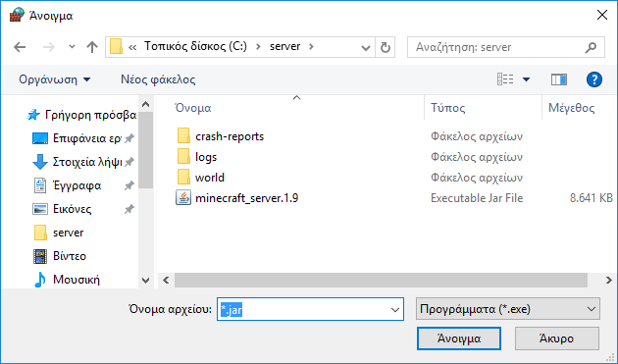618x364 pixels.
Task: Click the logs folder icon
Action: [x=183, y=157]
